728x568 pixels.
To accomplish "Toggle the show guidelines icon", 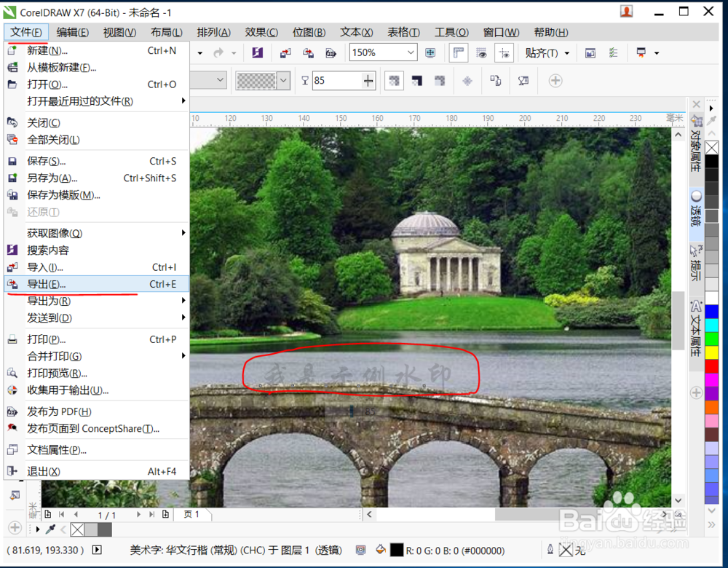I will (505, 53).
